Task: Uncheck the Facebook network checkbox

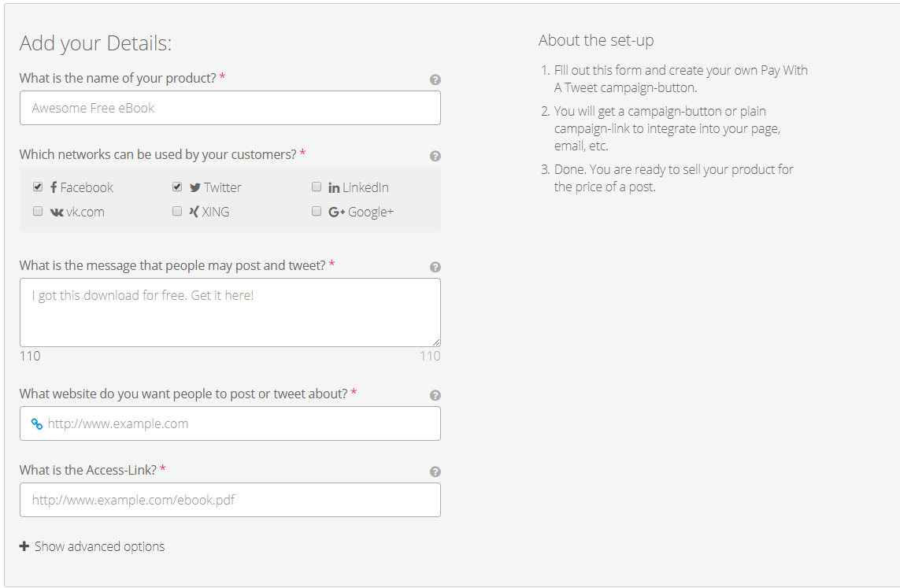Action: tap(38, 187)
